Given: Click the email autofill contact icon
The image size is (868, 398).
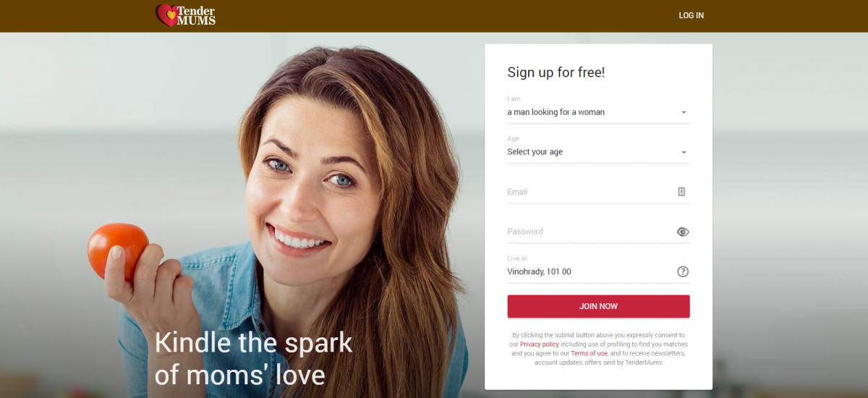Looking at the screenshot, I should [681, 192].
